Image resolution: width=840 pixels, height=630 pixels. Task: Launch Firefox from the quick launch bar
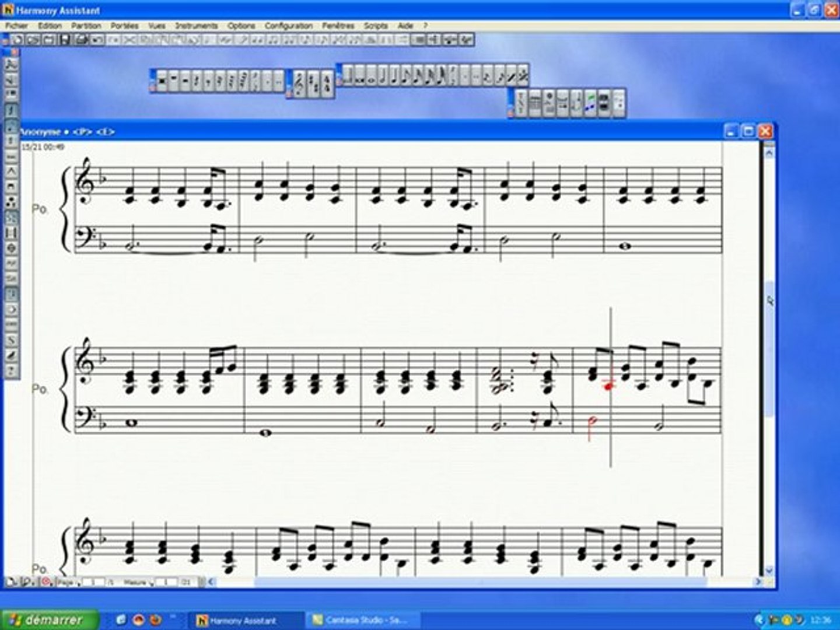point(155,619)
